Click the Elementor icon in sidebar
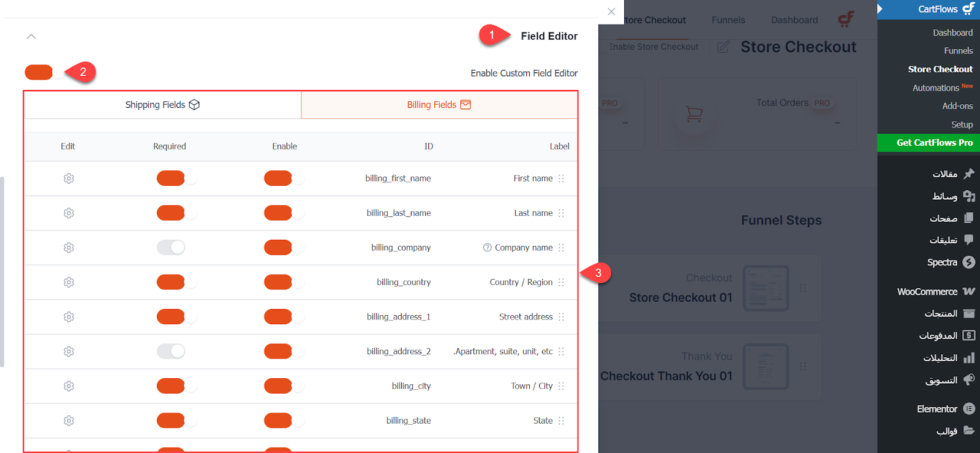Image resolution: width=980 pixels, height=453 pixels. pyautogui.click(x=968, y=409)
